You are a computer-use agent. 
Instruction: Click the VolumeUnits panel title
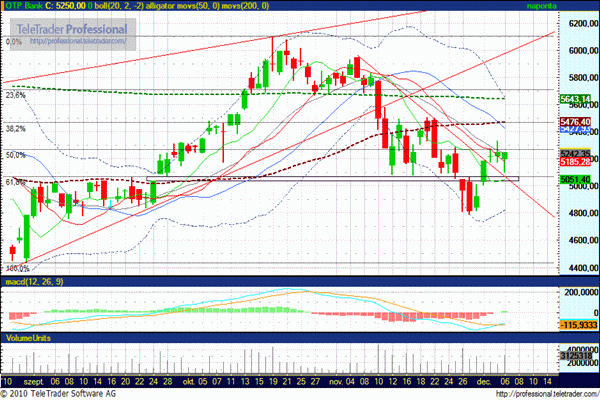28,338
